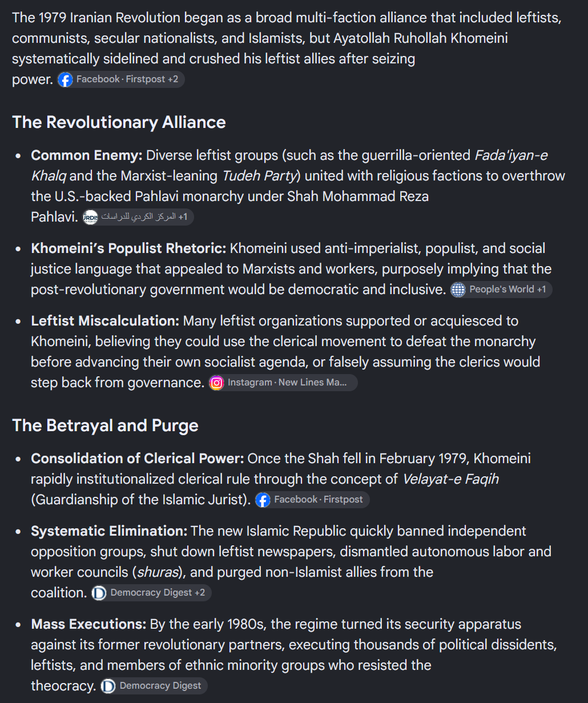This screenshot has height=703, width=588.
Task: Expand the +2 next to Democracy Digest
Action: pos(200,593)
